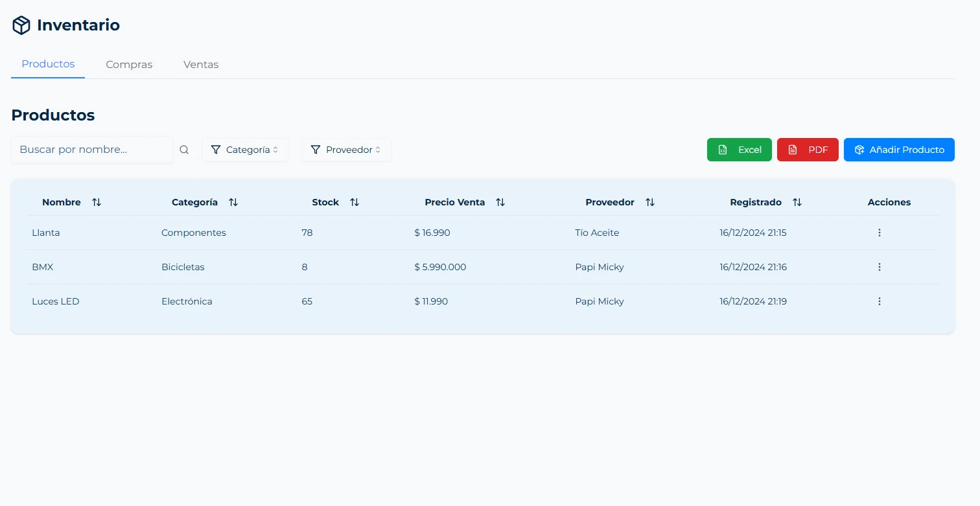Screen dimensions: 980x506
Task: Select the BMX product name
Action: coord(43,267)
